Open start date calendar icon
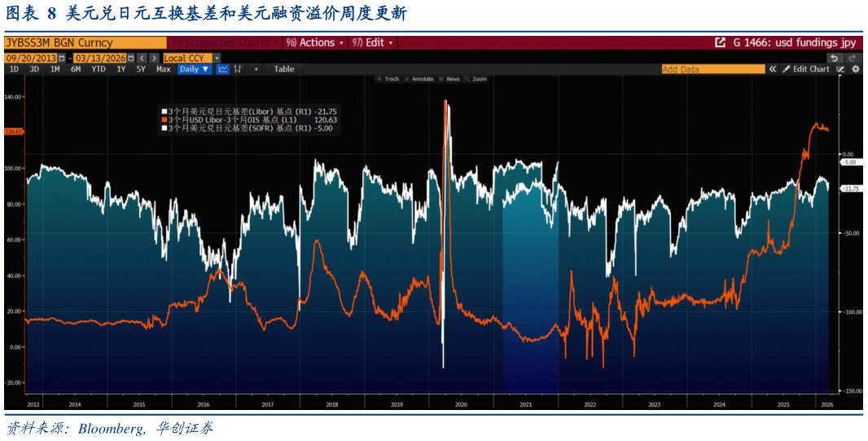Viewport: 868px width, 441px height. 62,58
